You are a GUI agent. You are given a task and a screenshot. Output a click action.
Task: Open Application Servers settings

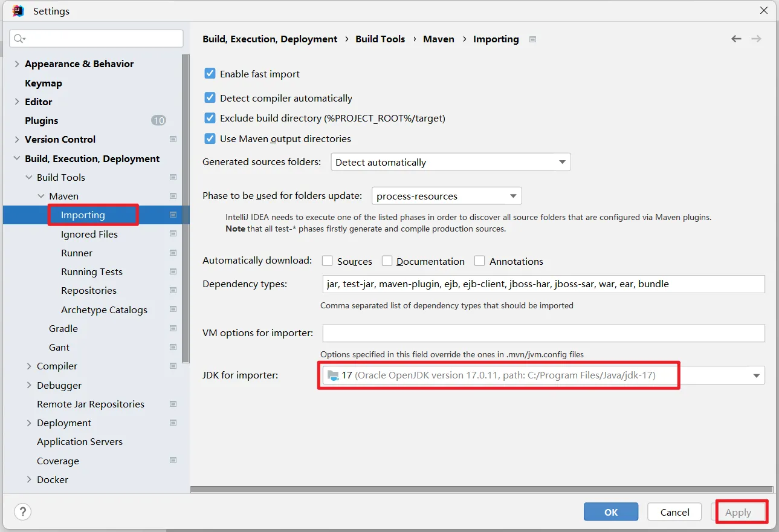click(80, 441)
